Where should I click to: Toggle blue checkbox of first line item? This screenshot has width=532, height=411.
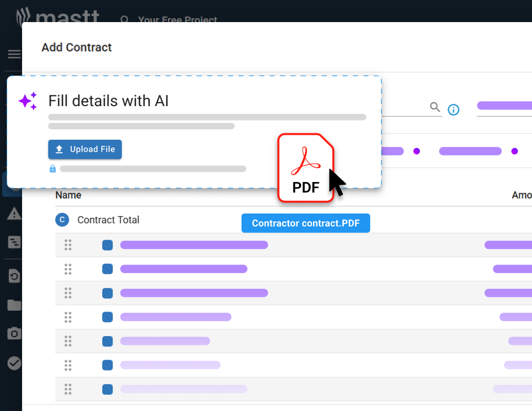[x=108, y=245]
